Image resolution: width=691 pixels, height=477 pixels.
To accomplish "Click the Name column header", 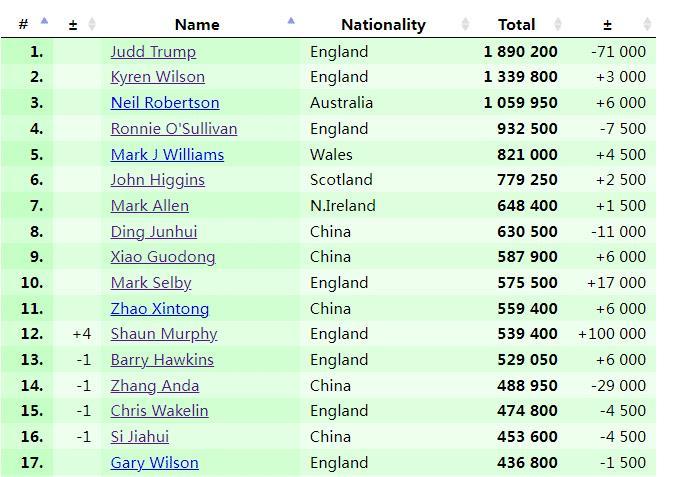I will point(197,25).
